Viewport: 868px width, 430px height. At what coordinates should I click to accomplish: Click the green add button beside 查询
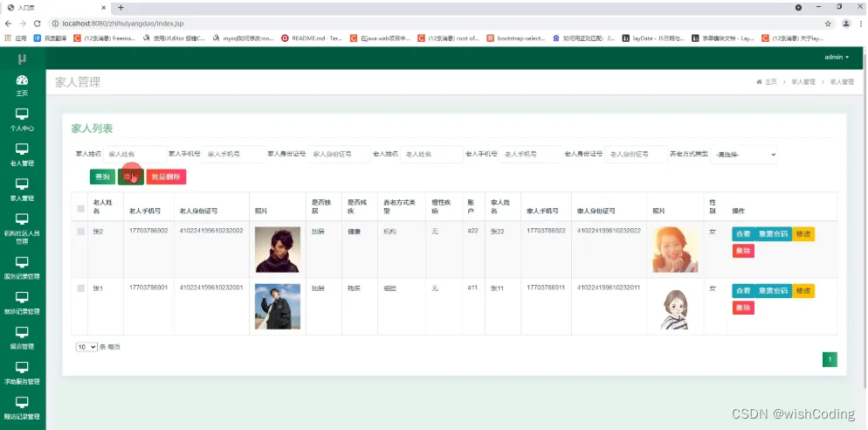[x=131, y=177]
